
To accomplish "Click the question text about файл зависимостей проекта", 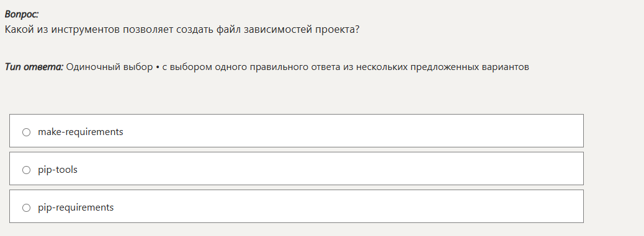I will [x=182, y=30].
